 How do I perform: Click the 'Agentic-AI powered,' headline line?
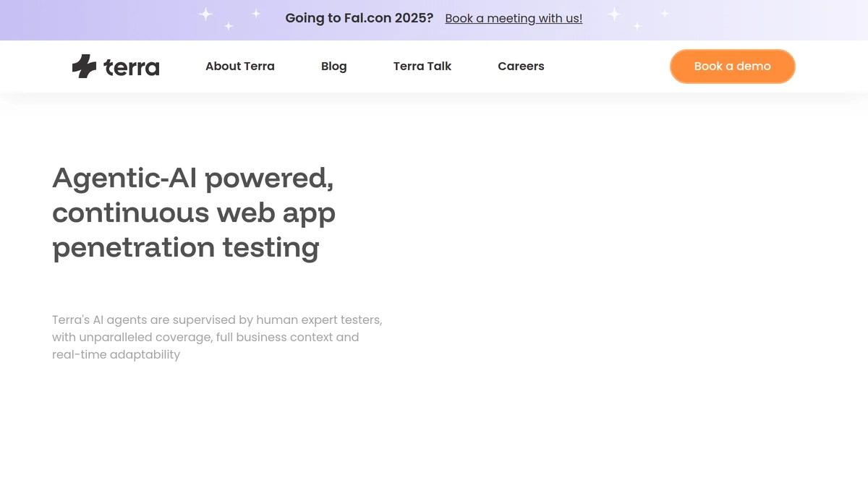193,179
